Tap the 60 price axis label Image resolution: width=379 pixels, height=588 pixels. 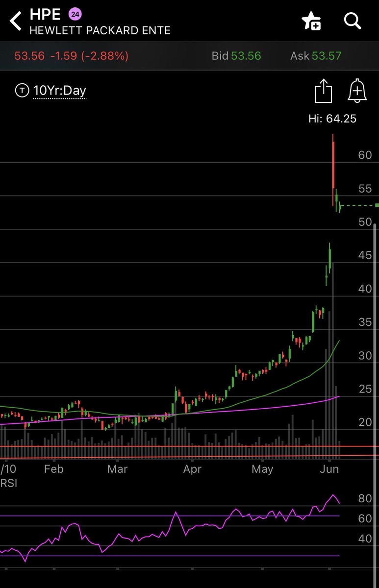(365, 155)
